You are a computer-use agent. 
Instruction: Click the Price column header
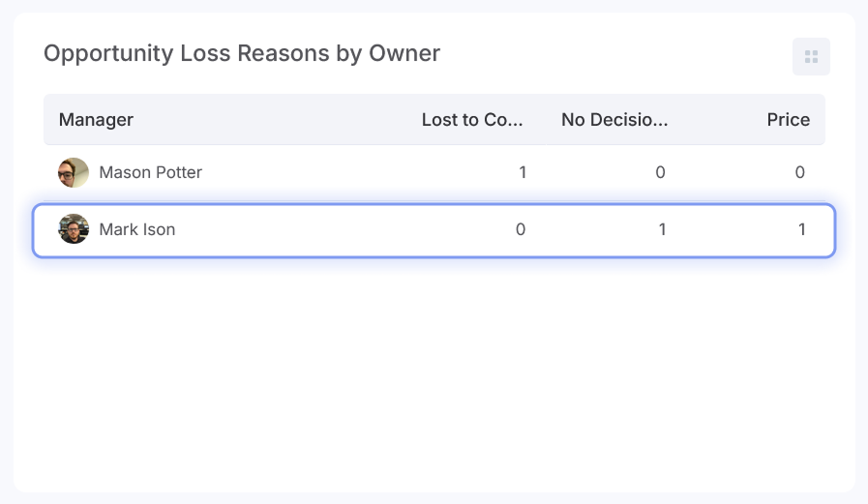coord(788,120)
